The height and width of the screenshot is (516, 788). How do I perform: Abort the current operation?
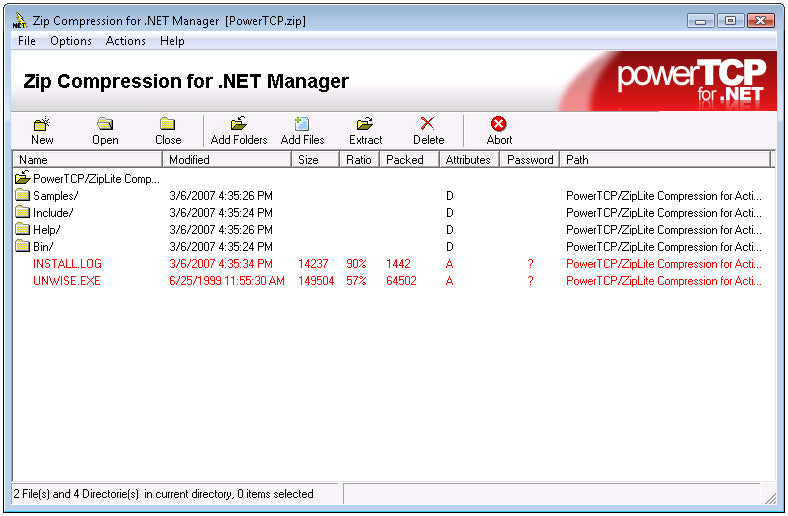pyautogui.click(x=499, y=131)
